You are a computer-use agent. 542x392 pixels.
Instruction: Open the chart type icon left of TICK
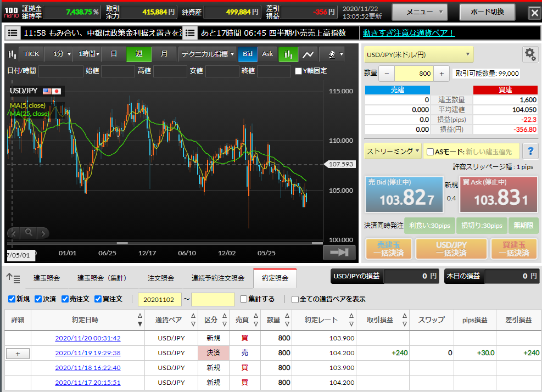(12, 54)
